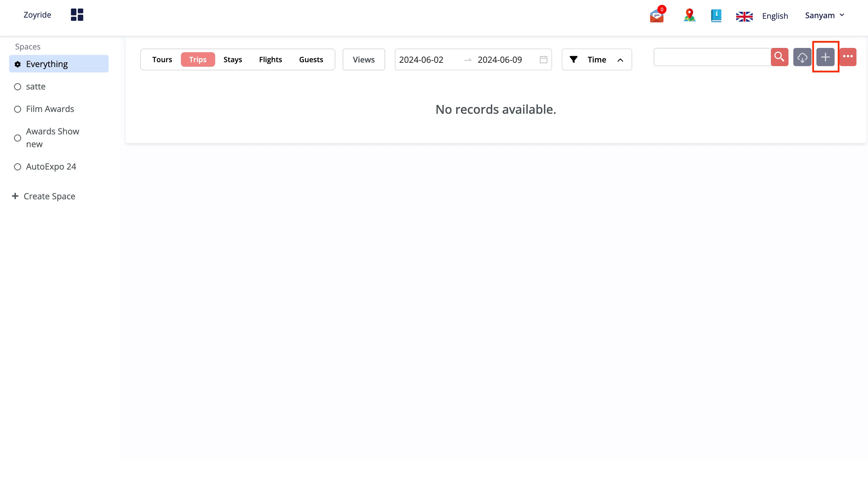The image size is (868, 489).
Task: Click the search text input field
Action: tap(712, 57)
